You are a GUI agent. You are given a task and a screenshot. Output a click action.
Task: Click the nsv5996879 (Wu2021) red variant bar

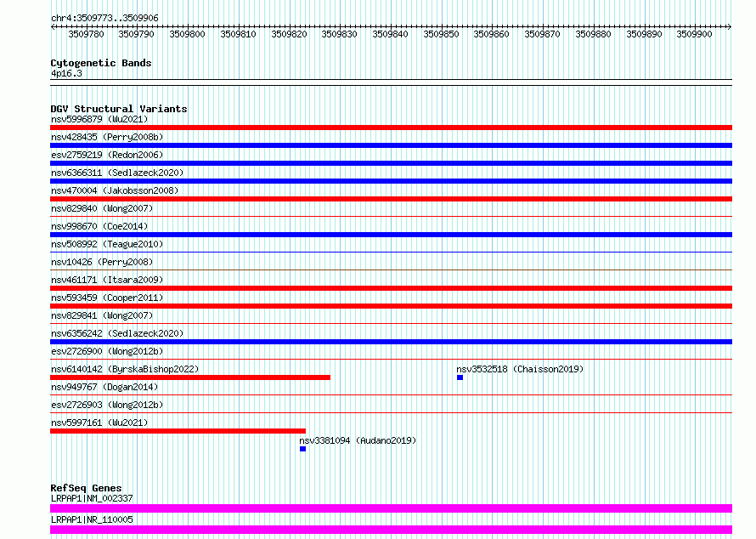(391, 128)
